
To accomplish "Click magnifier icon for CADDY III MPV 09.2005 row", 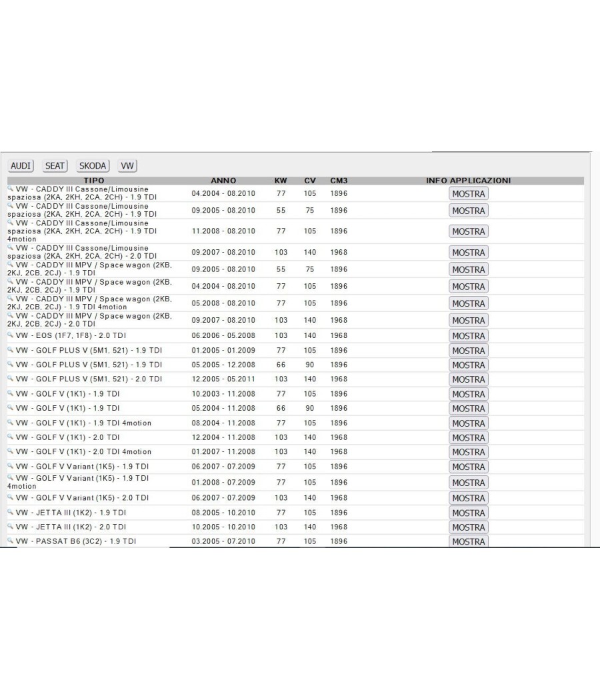I will 10,264.
